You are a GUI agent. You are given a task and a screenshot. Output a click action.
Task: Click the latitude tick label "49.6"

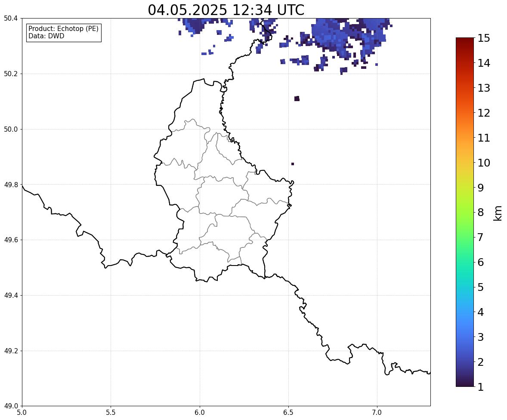(x=10, y=240)
